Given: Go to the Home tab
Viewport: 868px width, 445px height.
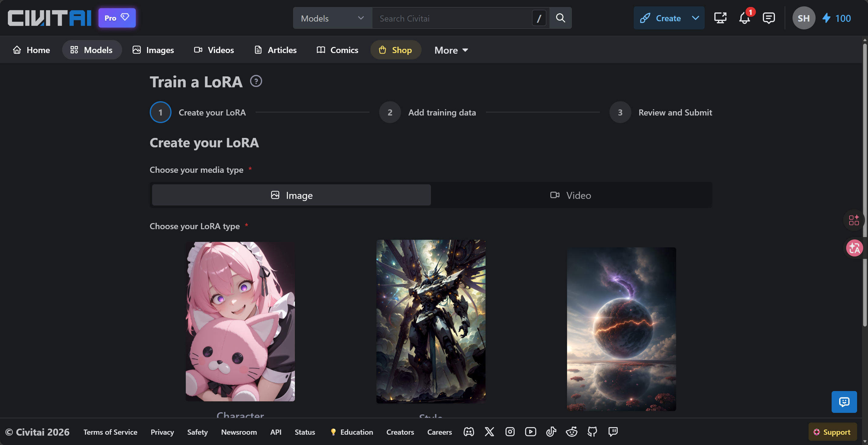Looking at the screenshot, I should [31, 50].
